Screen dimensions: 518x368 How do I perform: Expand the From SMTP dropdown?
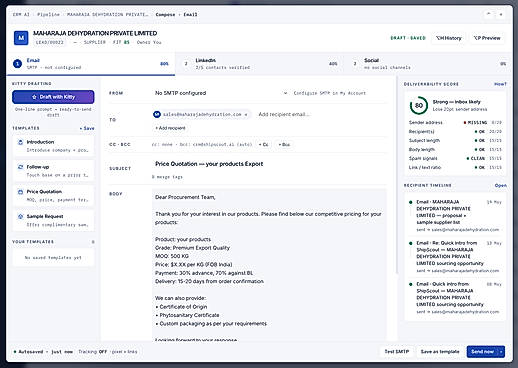tap(220, 93)
